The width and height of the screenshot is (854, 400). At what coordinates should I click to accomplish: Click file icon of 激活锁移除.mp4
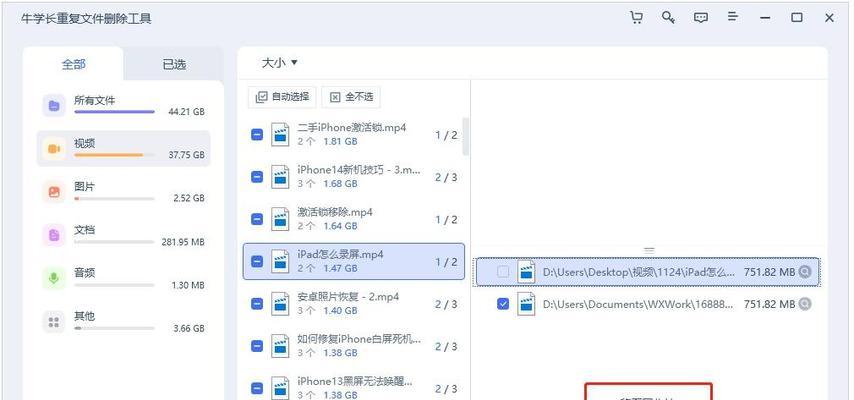click(280, 219)
